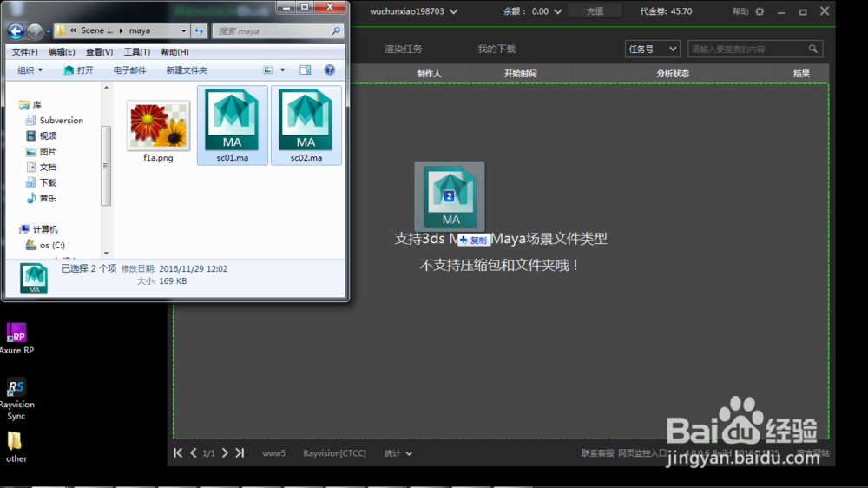
Task: Click 新建文件夹 button
Action: 187,69
